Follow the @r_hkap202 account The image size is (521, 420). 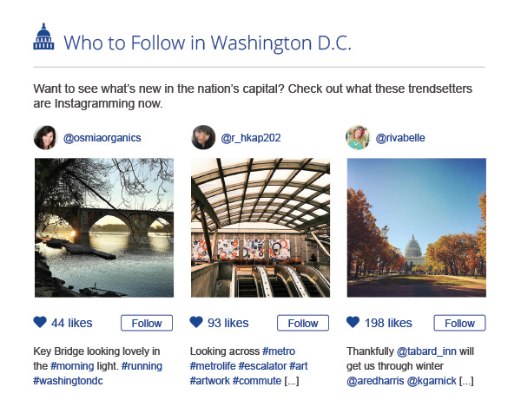click(303, 323)
